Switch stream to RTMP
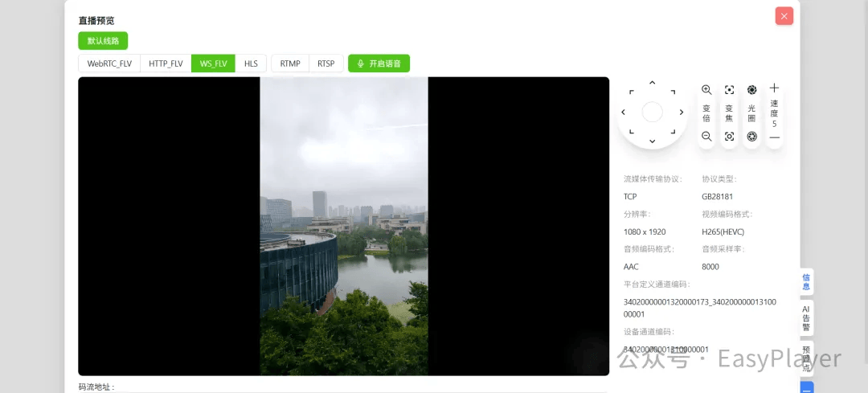The image size is (868, 393). [x=290, y=63]
